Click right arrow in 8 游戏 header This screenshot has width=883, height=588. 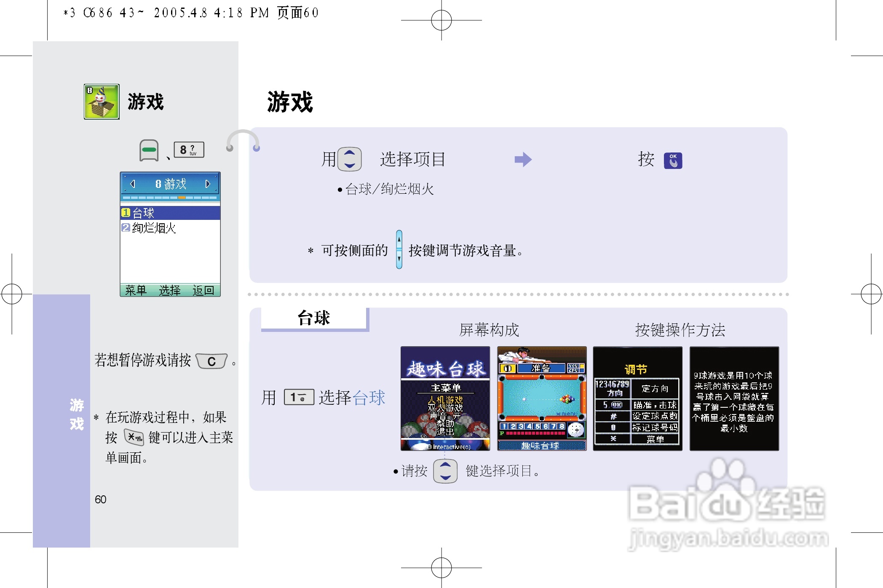[208, 184]
